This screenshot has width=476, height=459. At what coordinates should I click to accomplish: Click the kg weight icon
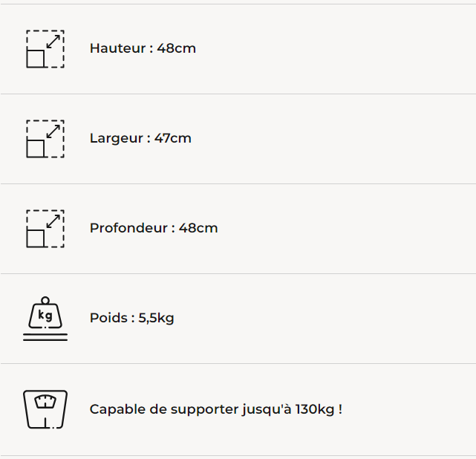[45, 315]
